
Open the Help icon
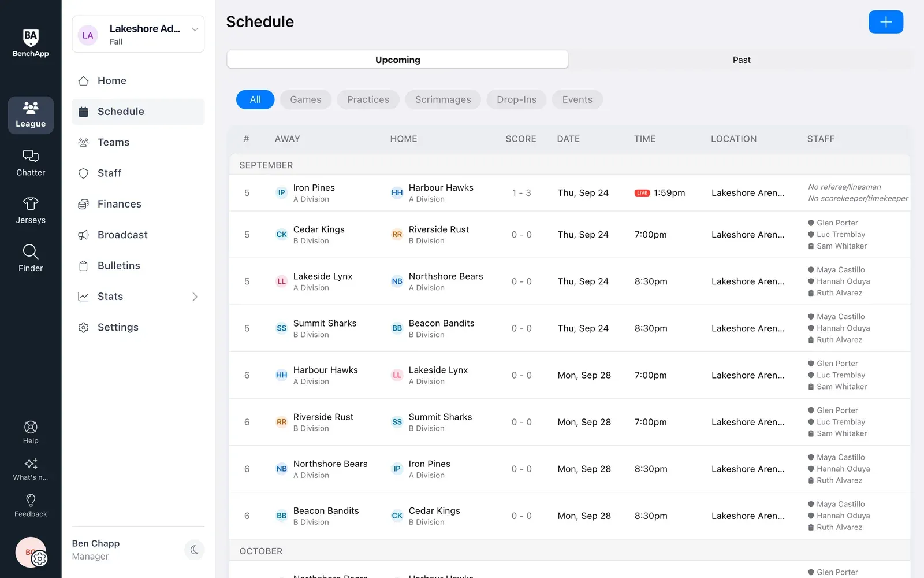coord(31,432)
